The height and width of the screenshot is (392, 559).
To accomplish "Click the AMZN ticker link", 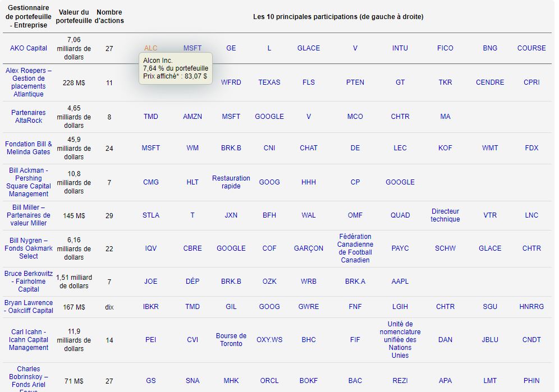I will point(193,117).
